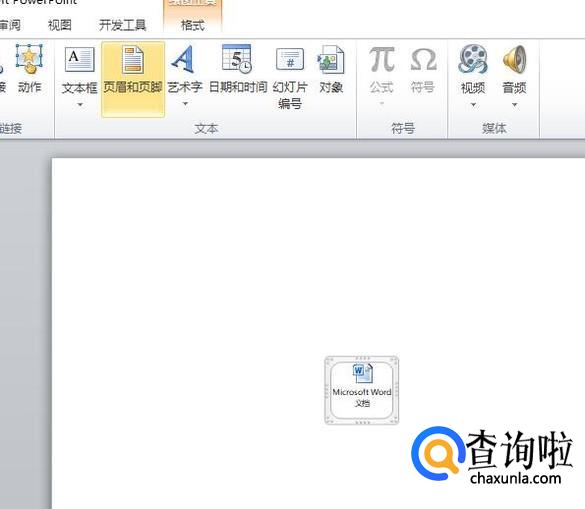Image resolution: width=585 pixels, height=509 pixels.
Task: Click the Symbol (符号) omega icon
Action: [423, 59]
